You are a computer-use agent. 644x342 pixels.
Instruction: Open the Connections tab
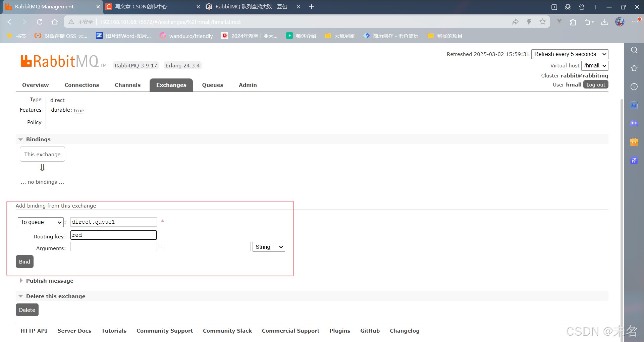(82, 85)
